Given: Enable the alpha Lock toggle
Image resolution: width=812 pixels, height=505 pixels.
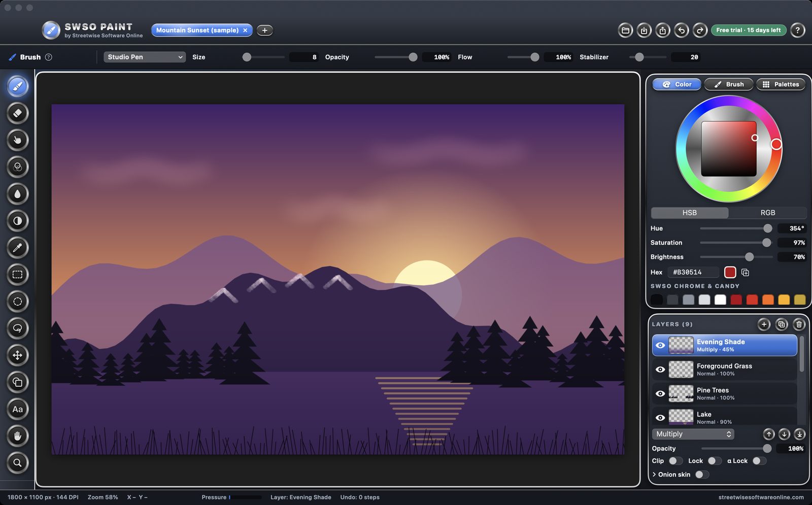Looking at the screenshot, I should [x=759, y=461].
